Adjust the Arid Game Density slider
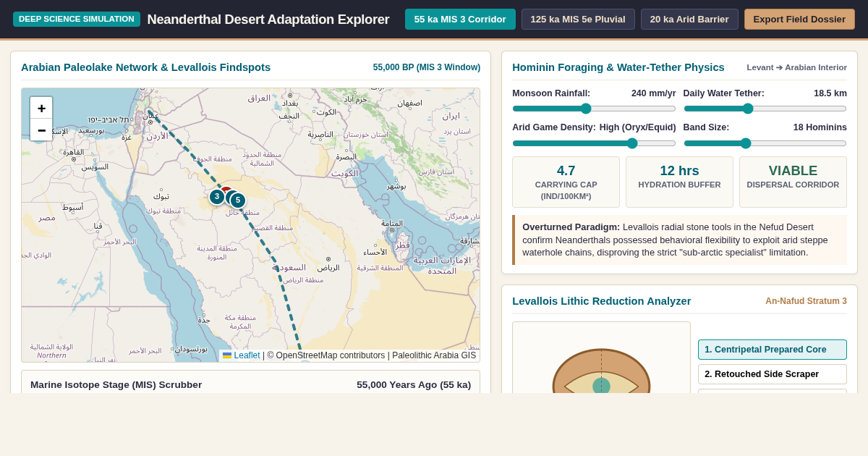This screenshot has width=868, height=456. 594,143
